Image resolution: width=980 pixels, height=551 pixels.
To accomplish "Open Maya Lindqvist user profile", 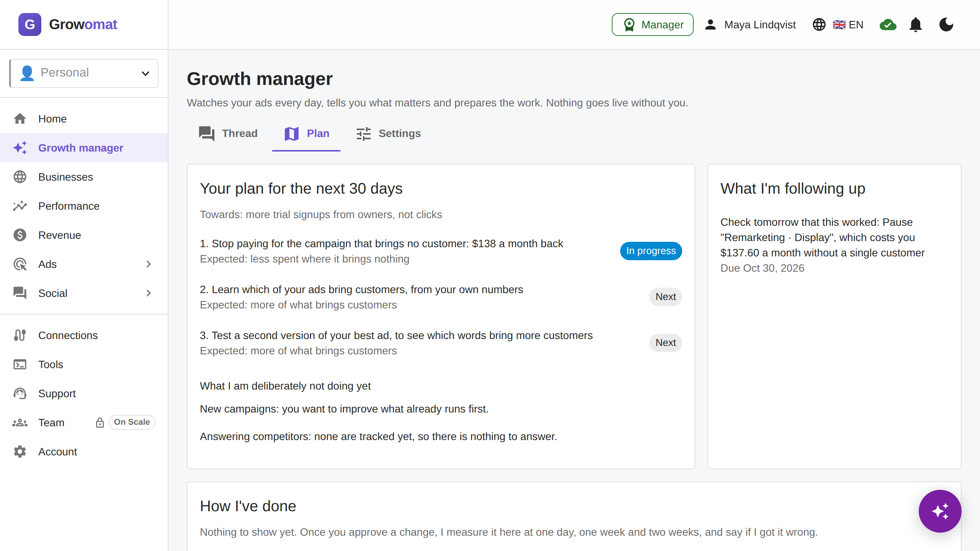I will point(750,25).
